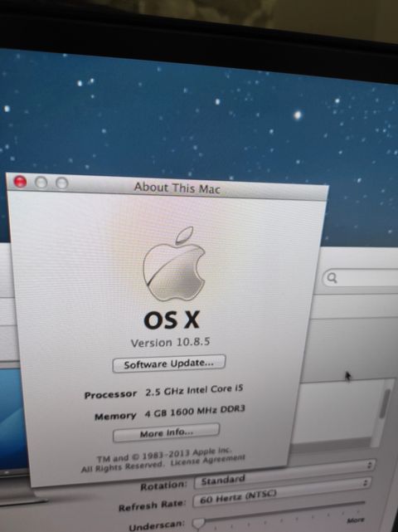Open the popup arrows above the Rotation dropdown
The height and width of the screenshot is (532, 398).
click(x=370, y=465)
